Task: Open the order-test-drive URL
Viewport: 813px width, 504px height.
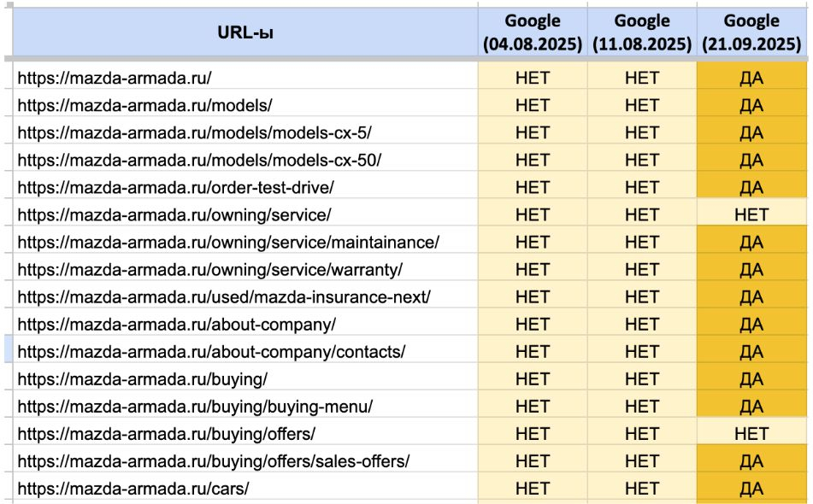Action: point(175,187)
